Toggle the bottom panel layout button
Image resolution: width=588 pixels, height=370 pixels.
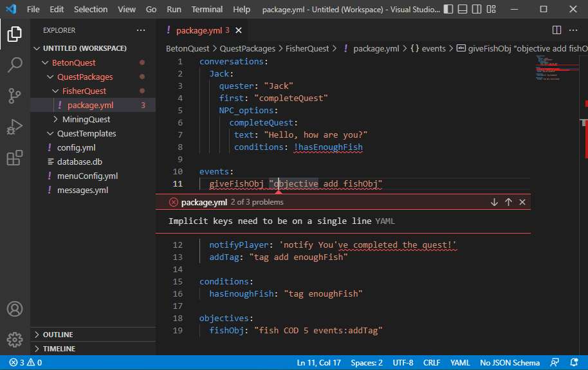463,10
